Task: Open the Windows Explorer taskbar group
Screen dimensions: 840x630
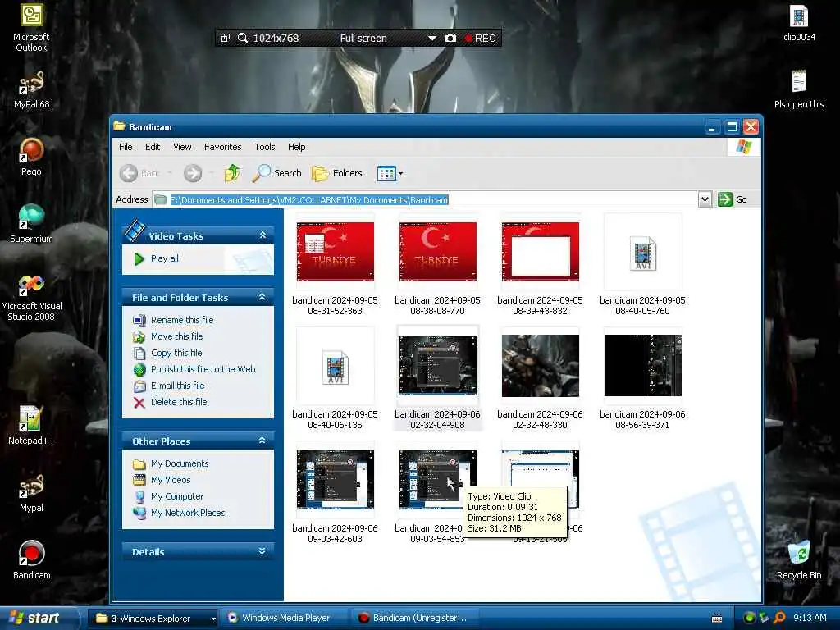Action: tap(153, 619)
